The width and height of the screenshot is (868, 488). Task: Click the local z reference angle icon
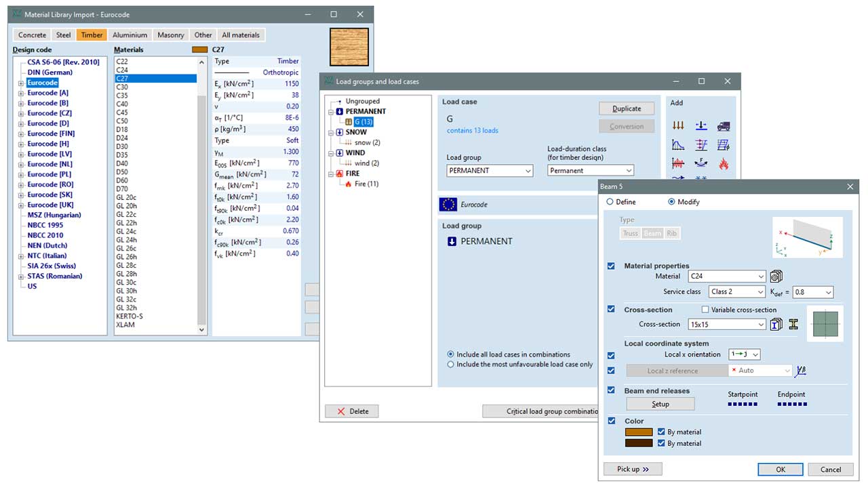pos(802,370)
